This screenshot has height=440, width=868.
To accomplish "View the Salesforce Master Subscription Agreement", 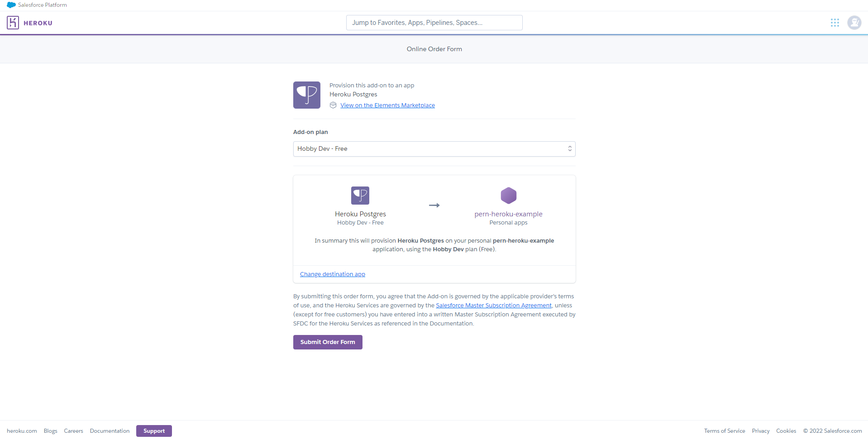I will coord(493,305).
